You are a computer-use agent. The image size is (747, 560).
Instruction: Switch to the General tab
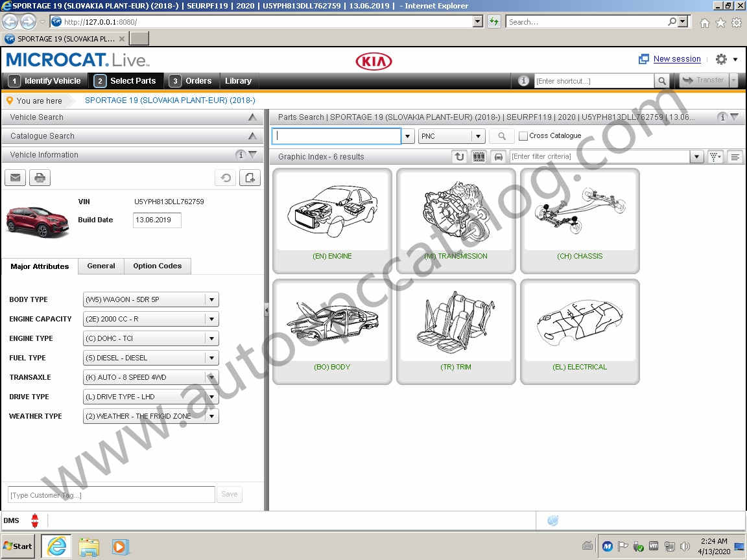point(101,266)
